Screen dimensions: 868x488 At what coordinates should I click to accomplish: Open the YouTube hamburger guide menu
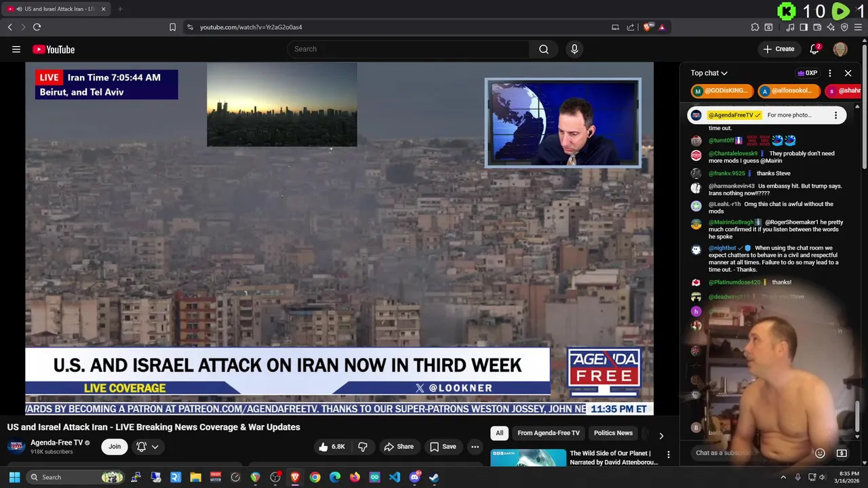pos(16,49)
